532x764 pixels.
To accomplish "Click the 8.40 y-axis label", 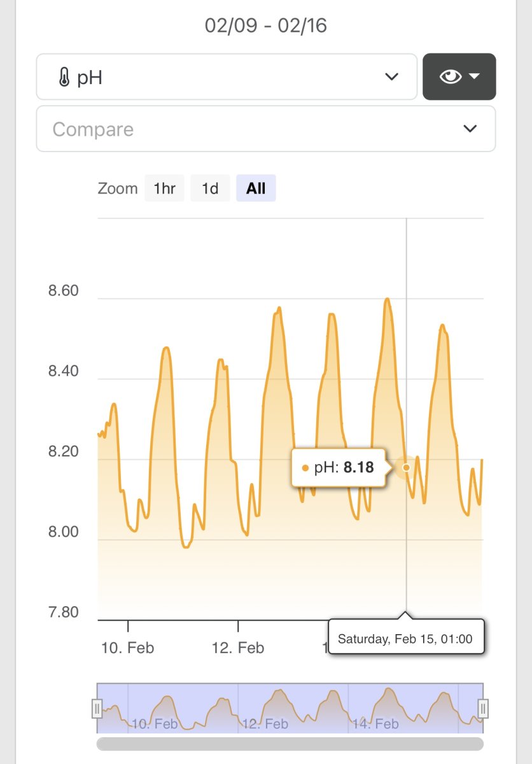I will (63, 371).
